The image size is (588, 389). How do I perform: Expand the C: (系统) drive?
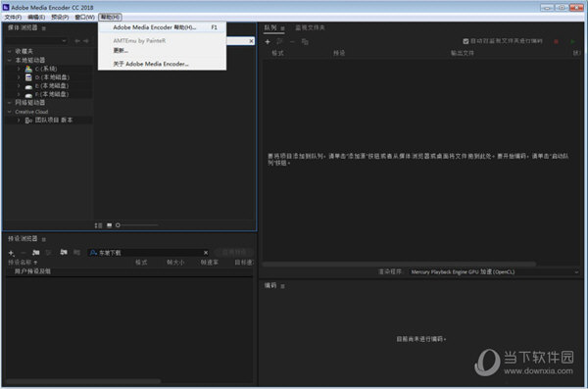point(19,69)
